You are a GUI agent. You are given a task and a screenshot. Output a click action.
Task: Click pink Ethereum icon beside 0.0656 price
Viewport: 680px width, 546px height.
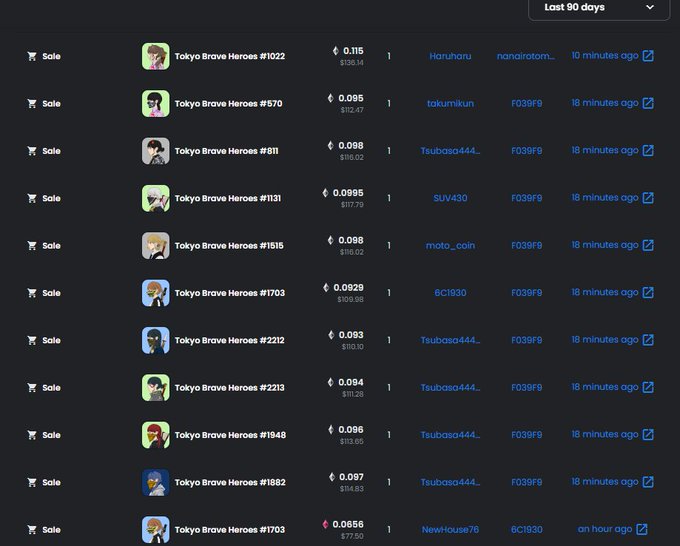[325, 524]
